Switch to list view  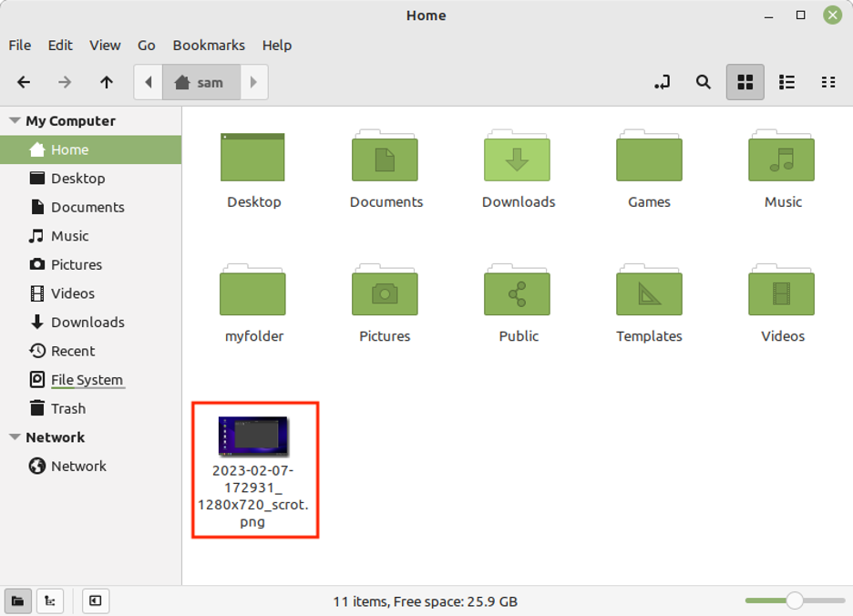pos(786,82)
